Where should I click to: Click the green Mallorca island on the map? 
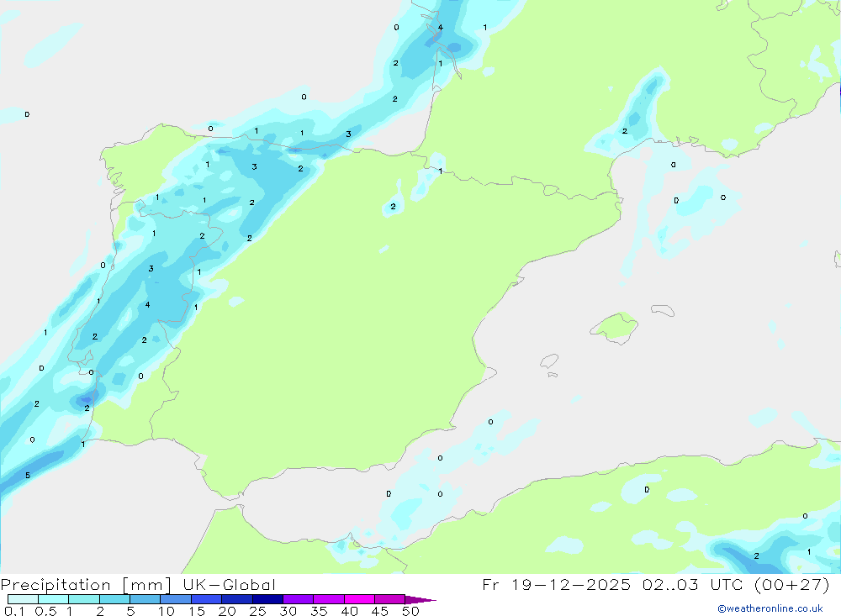pos(615,327)
